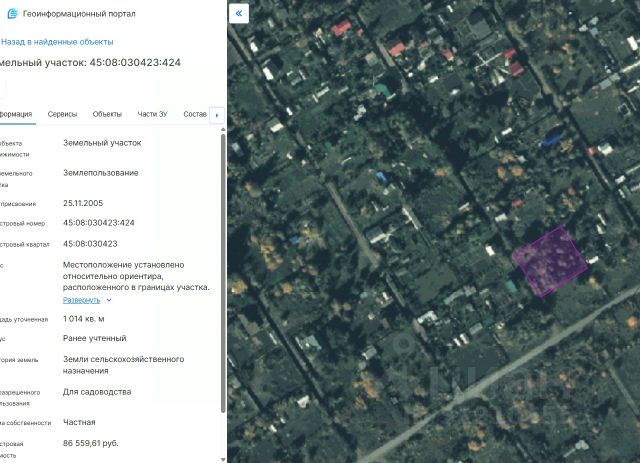Click the date 25.11.2005
The height and width of the screenshot is (463, 640).
pos(83,203)
